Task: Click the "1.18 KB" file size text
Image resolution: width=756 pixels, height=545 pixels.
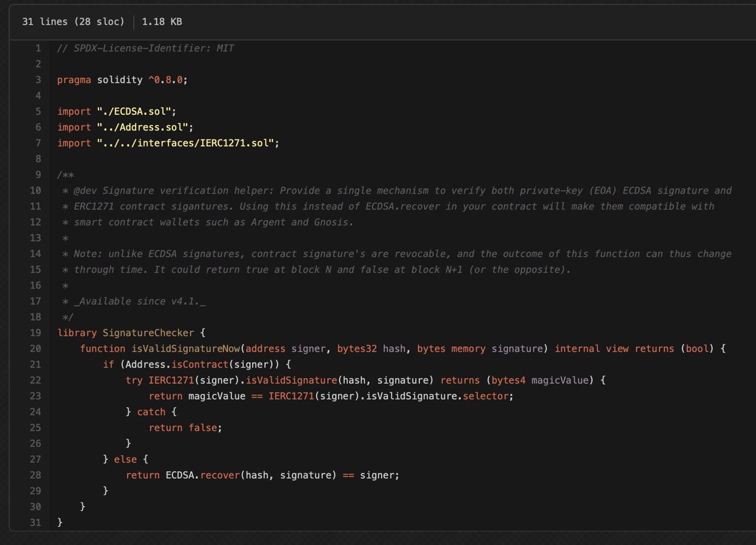Action: [x=162, y=22]
